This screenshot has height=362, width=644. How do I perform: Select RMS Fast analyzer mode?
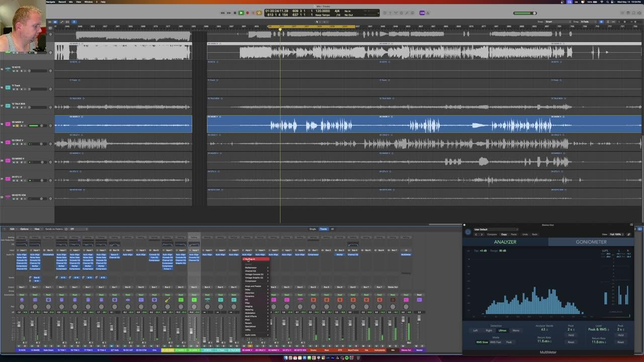[x=496, y=342]
